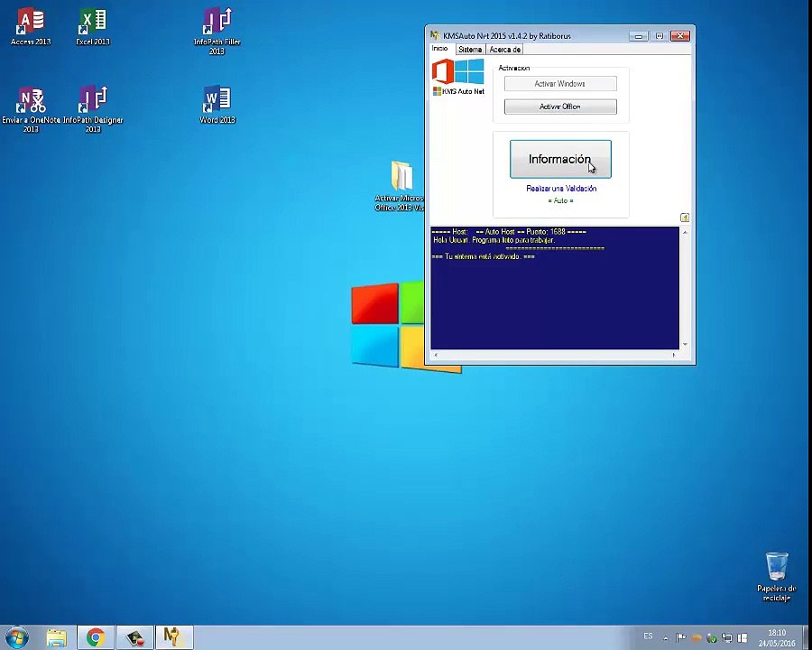Select the InfoPath Filler 2013 shortcut

(x=217, y=31)
